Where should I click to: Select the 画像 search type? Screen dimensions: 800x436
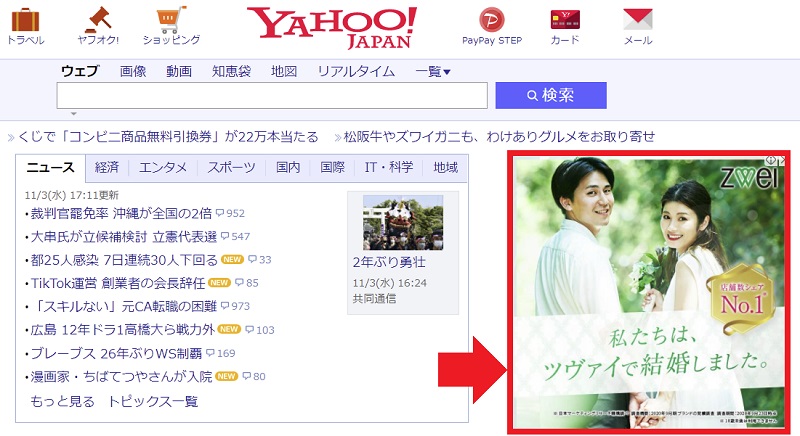click(133, 71)
